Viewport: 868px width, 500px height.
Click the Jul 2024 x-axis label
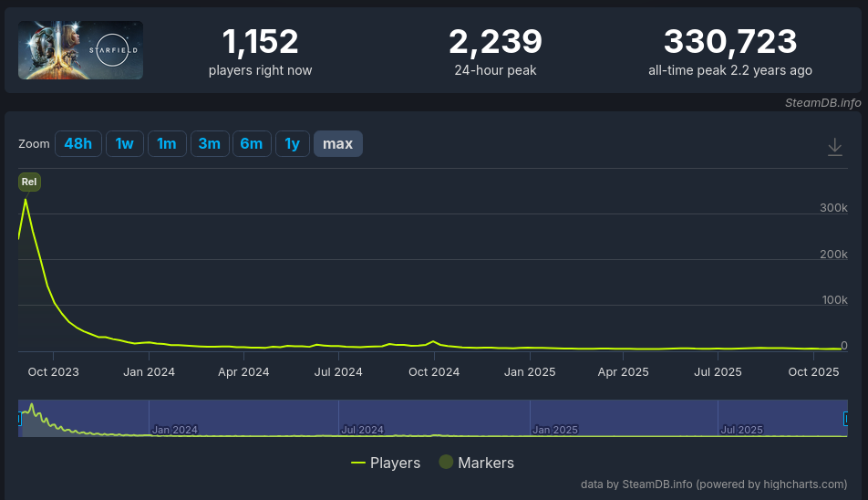[338, 372]
